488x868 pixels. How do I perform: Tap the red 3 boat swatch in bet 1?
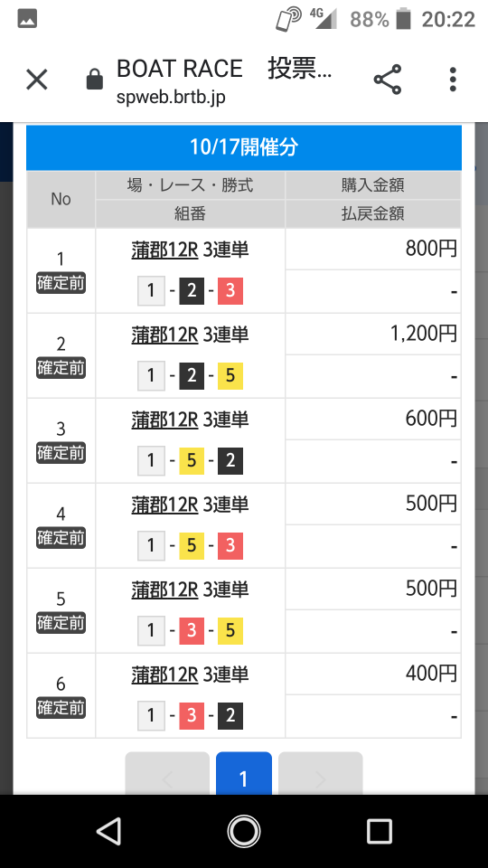(x=230, y=290)
